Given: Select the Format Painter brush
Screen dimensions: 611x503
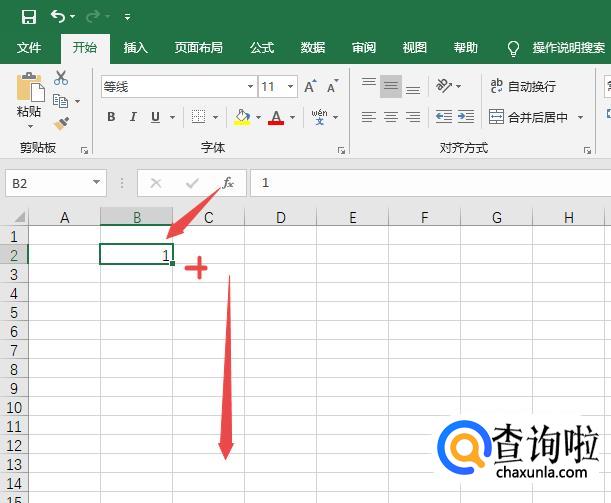Looking at the screenshot, I should coord(62,124).
